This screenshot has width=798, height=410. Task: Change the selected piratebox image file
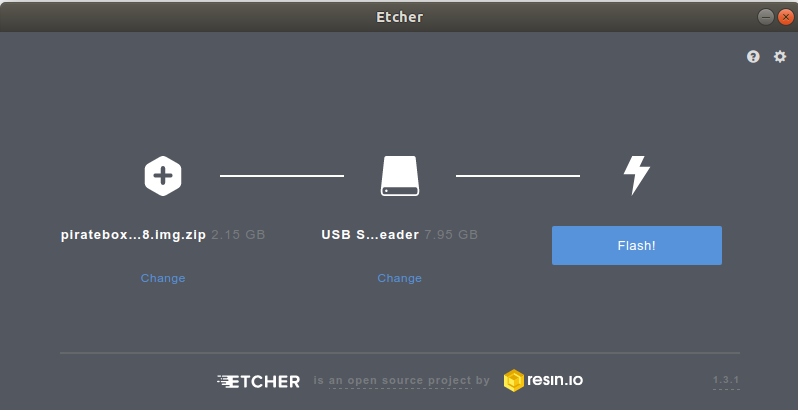[x=163, y=278]
